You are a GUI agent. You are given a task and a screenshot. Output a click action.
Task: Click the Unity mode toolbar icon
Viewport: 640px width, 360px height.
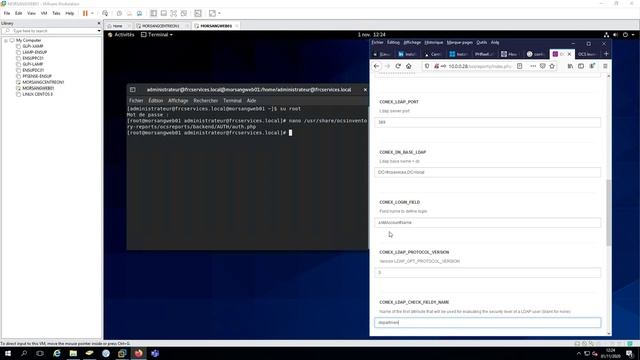tap(184, 13)
